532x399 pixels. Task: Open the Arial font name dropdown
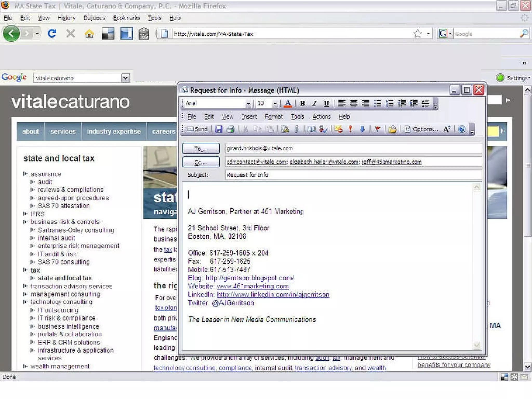[x=248, y=104]
